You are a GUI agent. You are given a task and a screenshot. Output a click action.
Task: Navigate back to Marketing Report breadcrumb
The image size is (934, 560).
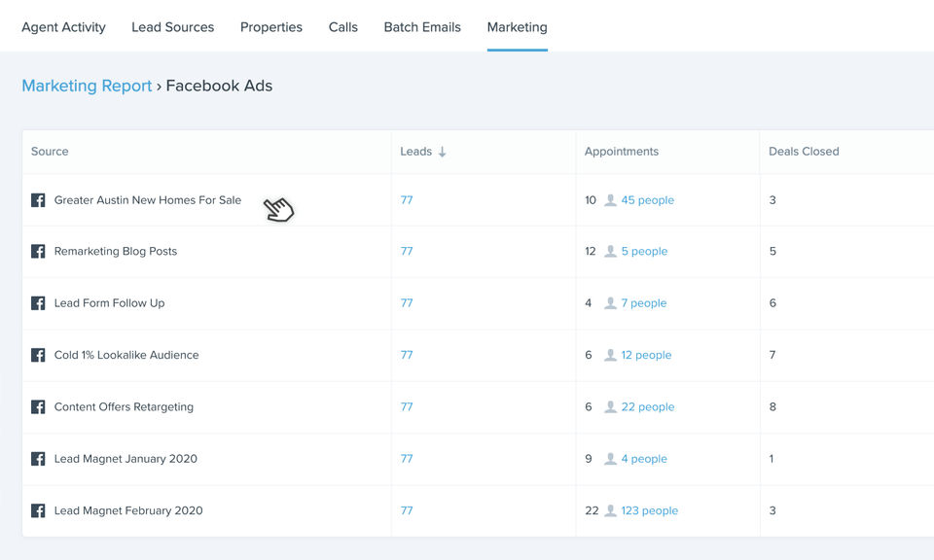(87, 86)
